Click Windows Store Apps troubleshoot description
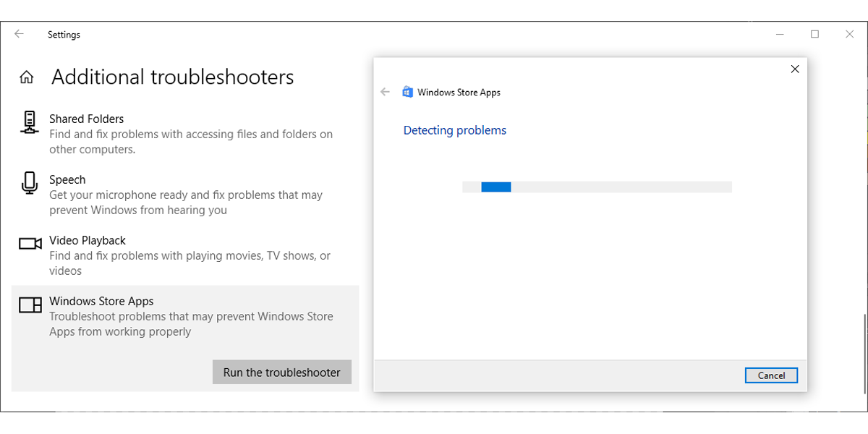This screenshot has height=434, width=868. click(x=191, y=324)
